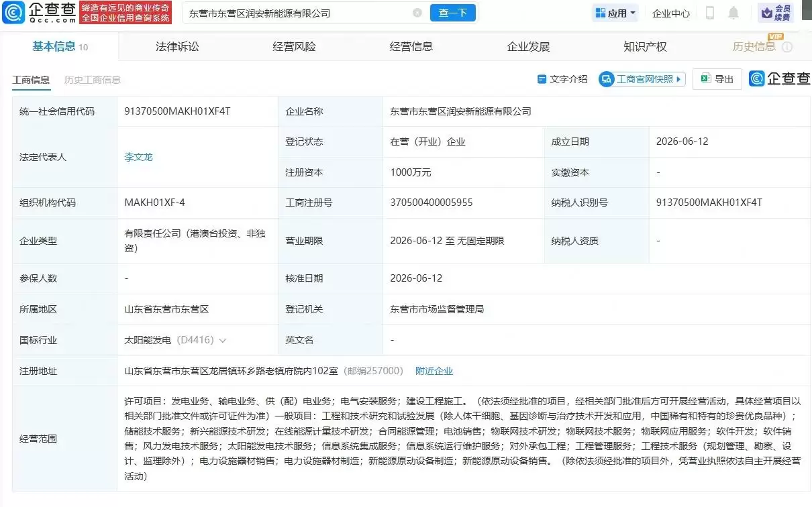Click the 有限责任公司 enterprise type value

(x=195, y=240)
